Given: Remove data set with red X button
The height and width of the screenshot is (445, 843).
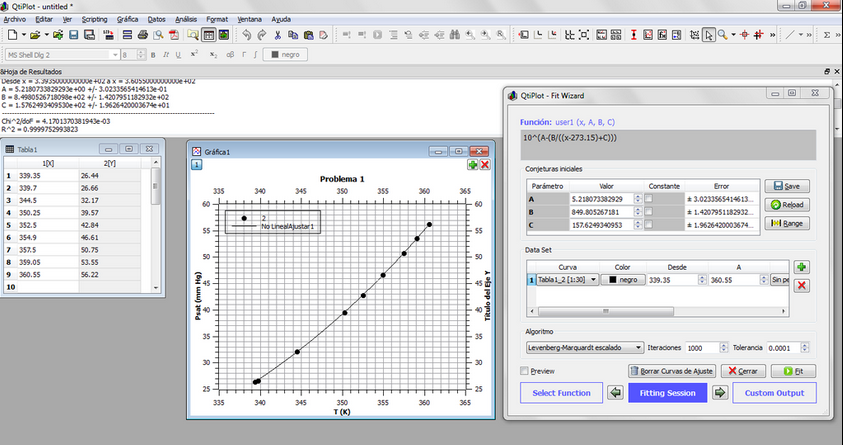Looking at the screenshot, I should [802, 285].
